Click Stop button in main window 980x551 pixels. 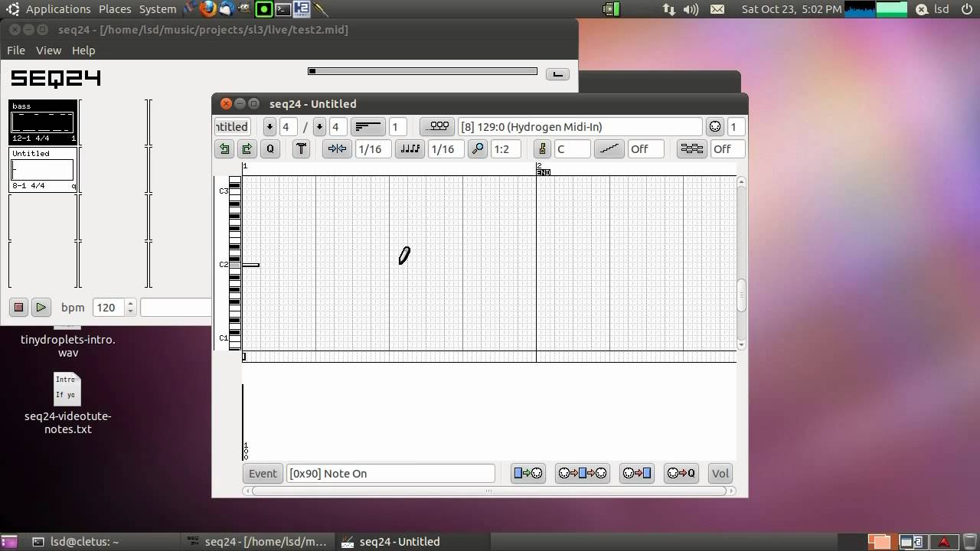point(18,307)
